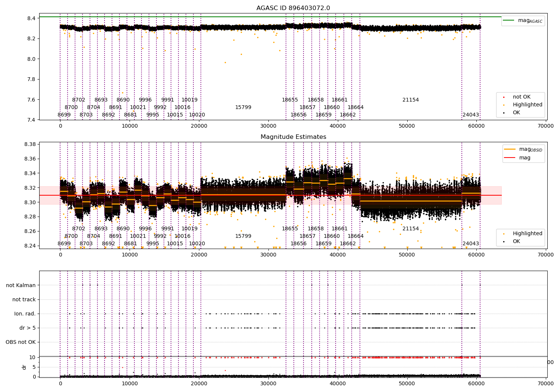560x392 pixels.
Task: Click the 'not Kalman' axis label
Action: tap(21, 285)
